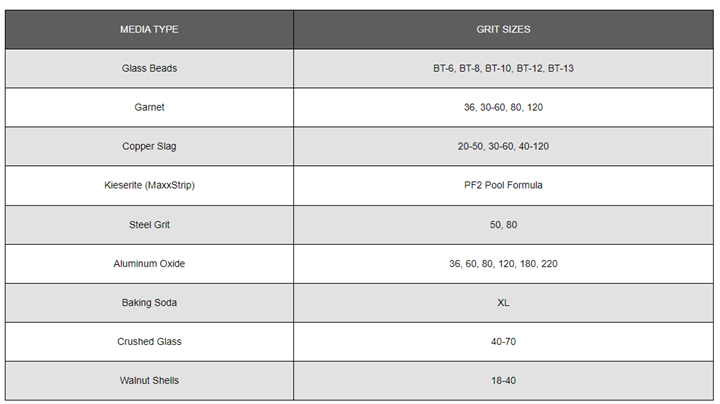
Task: Select the Aluminum Oxide cell
Action: point(149,264)
